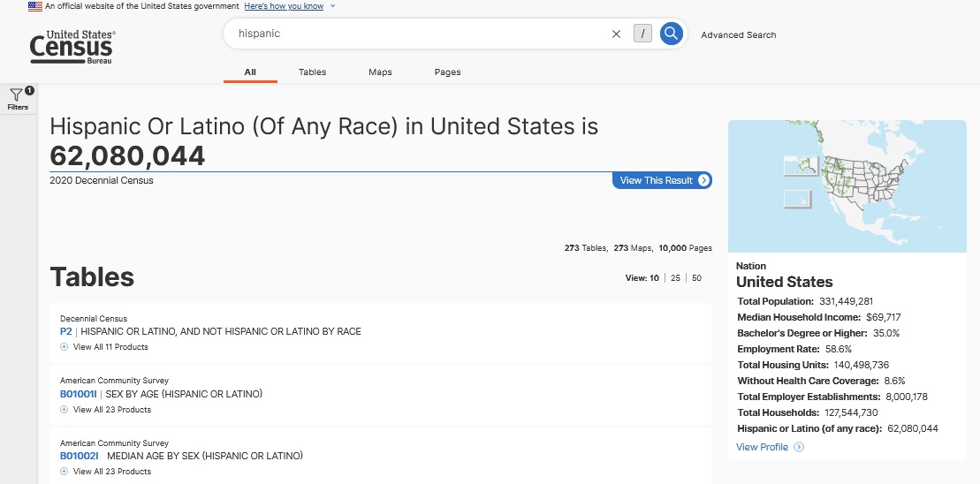Open table B01001I link
The height and width of the screenshot is (484, 980).
79,394
